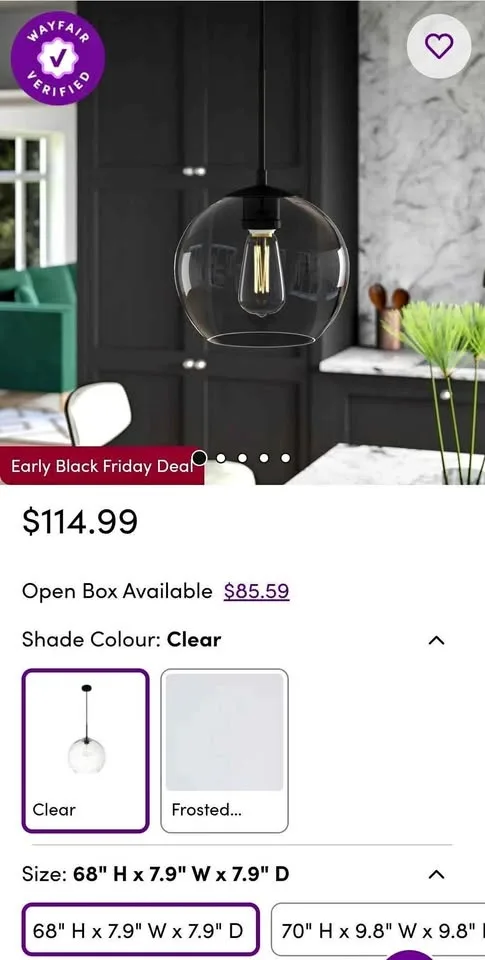The image size is (485, 960).
Task: Tap the Early Black Friday Deal banner
Action: [102, 466]
